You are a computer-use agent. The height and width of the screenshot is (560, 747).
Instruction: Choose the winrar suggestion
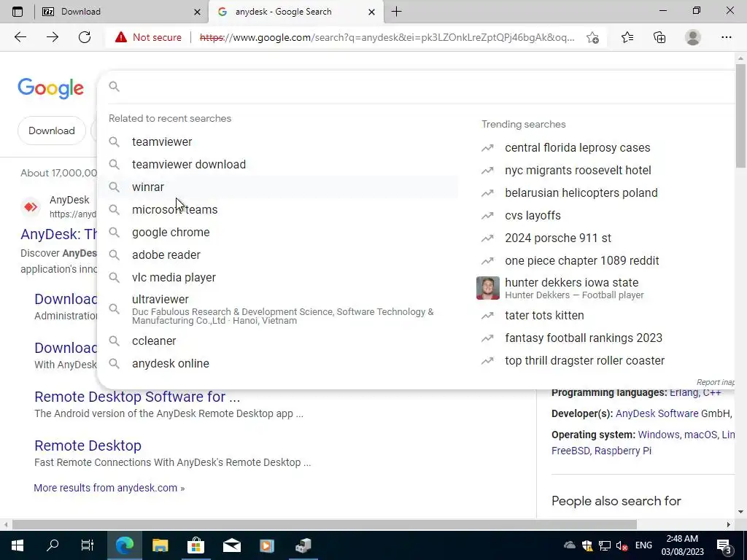(279, 187)
